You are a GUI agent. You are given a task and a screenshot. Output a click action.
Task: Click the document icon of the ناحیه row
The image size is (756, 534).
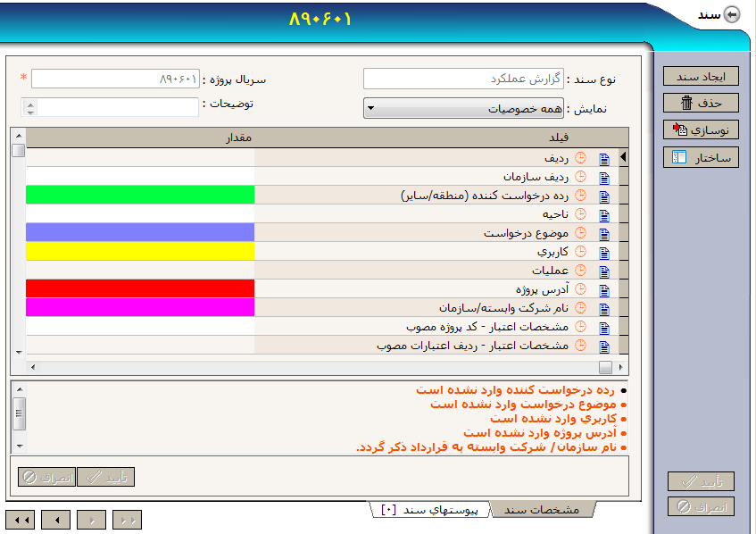604,215
